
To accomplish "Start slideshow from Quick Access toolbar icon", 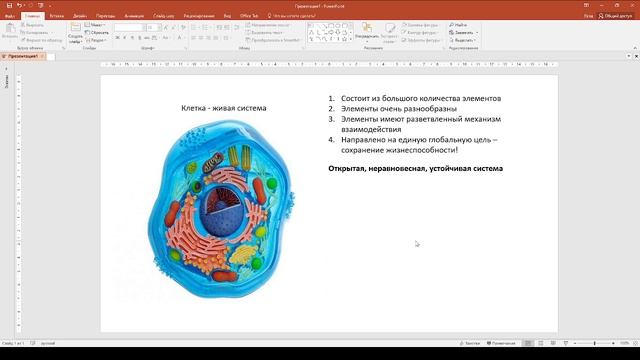I will 40,6.
